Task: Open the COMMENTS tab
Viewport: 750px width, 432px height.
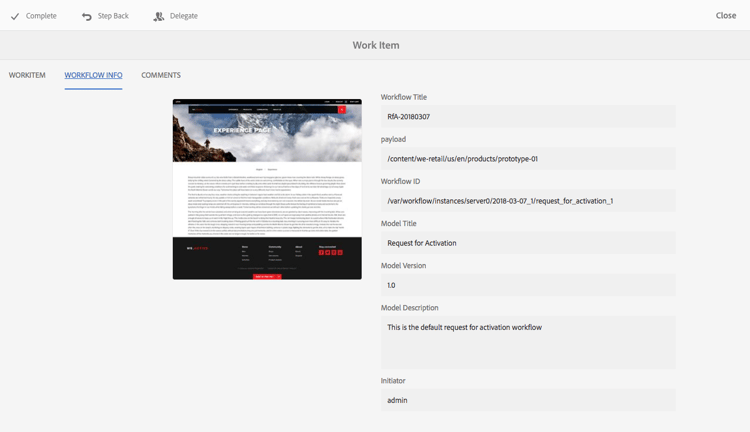Action: tap(161, 75)
